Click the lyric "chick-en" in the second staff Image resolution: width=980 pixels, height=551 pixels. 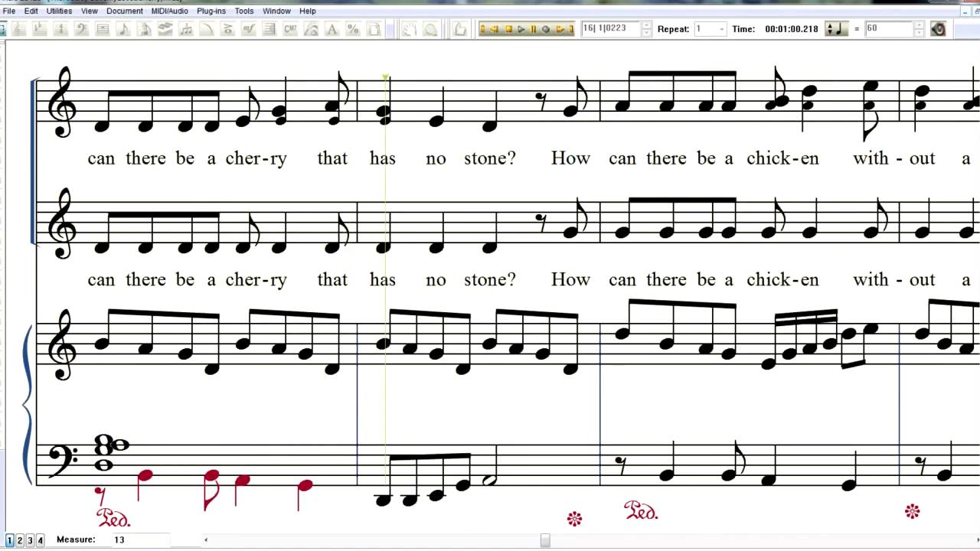click(x=782, y=280)
